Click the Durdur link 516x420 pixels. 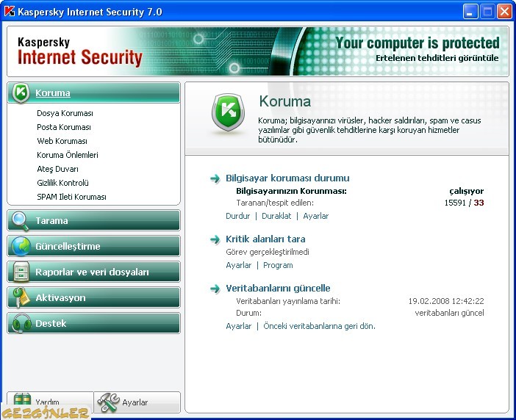pos(237,216)
